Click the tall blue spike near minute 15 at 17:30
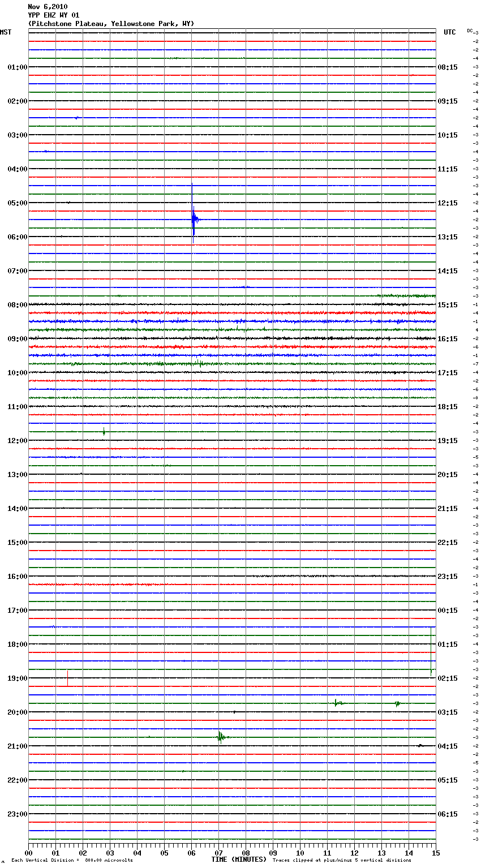 pyautogui.click(x=431, y=651)
